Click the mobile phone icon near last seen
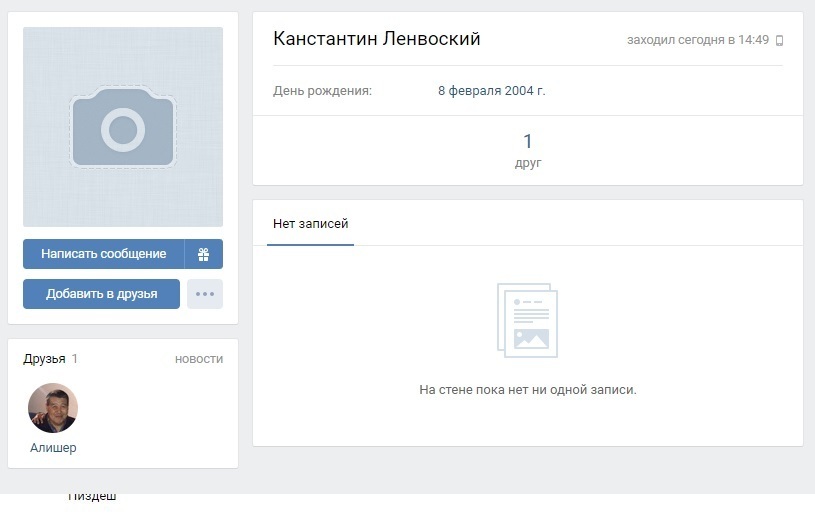815x531 pixels. click(779, 41)
